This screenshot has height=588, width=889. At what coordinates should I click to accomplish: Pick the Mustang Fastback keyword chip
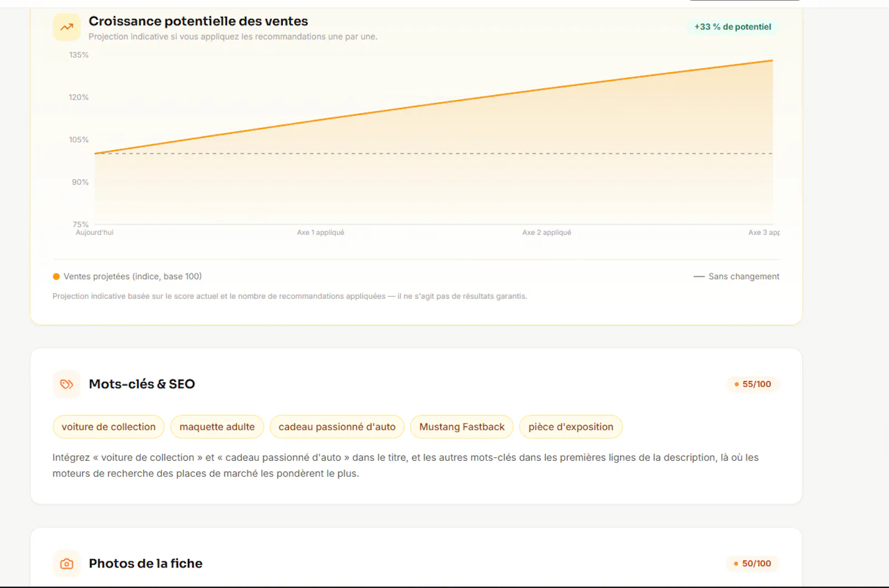click(462, 427)
